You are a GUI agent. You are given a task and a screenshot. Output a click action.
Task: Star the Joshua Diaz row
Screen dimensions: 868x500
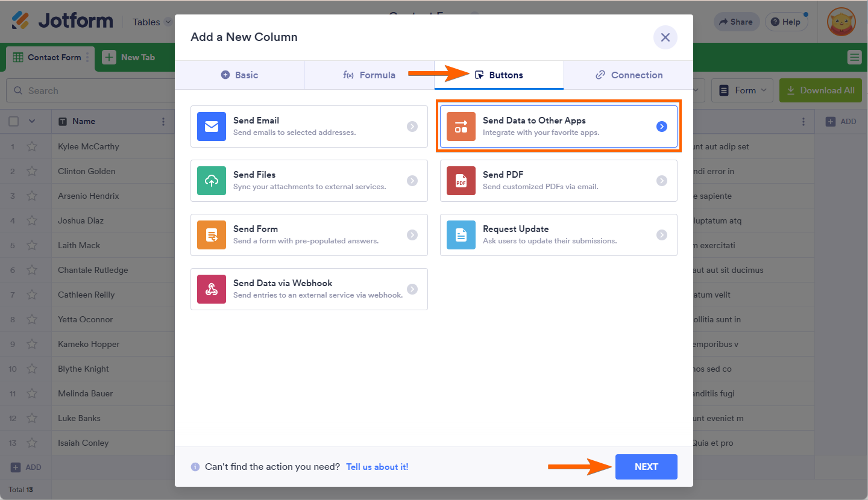(x=32, y=220)
